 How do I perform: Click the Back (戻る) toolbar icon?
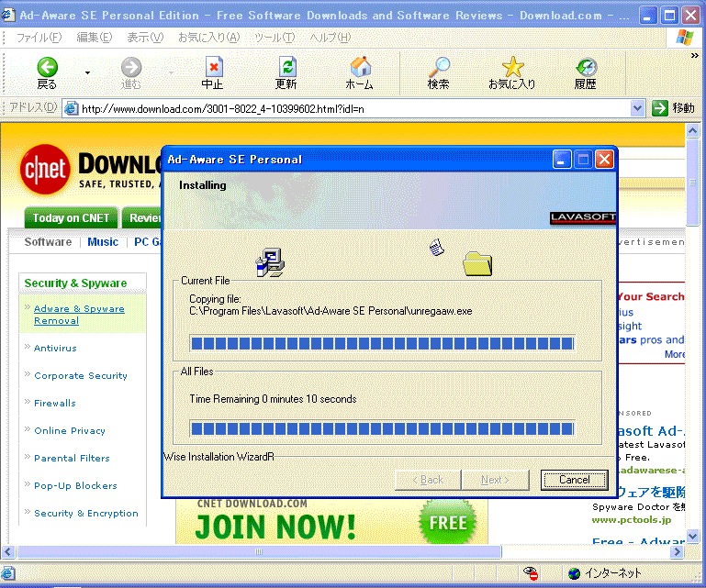pos(47,68)
